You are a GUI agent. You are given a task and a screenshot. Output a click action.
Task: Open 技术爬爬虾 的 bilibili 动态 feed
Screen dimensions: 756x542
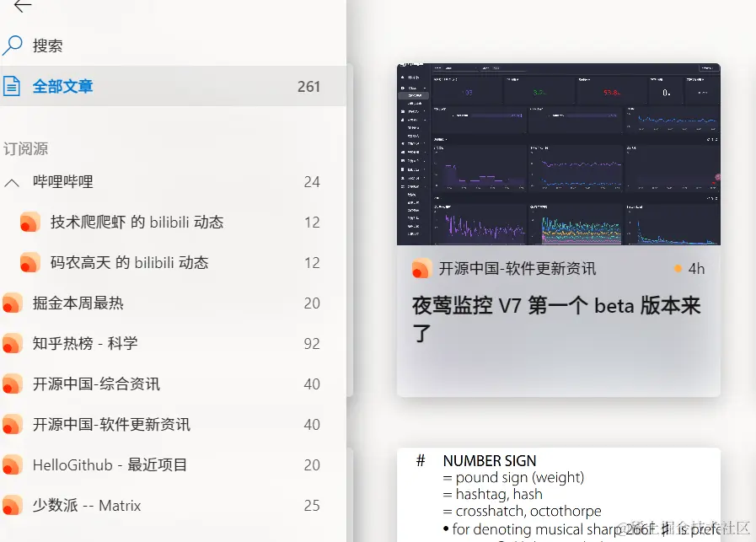pyautogui.click(x=173, y=223)
